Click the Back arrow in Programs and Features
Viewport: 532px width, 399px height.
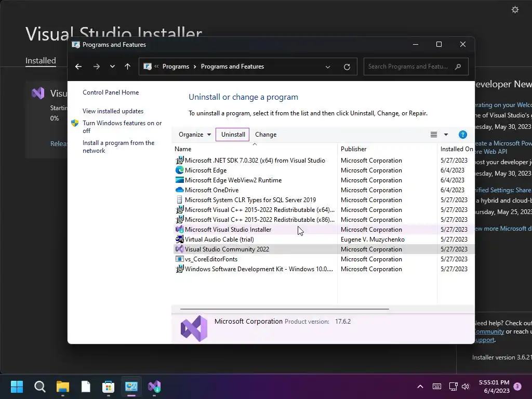pos(78,66)
